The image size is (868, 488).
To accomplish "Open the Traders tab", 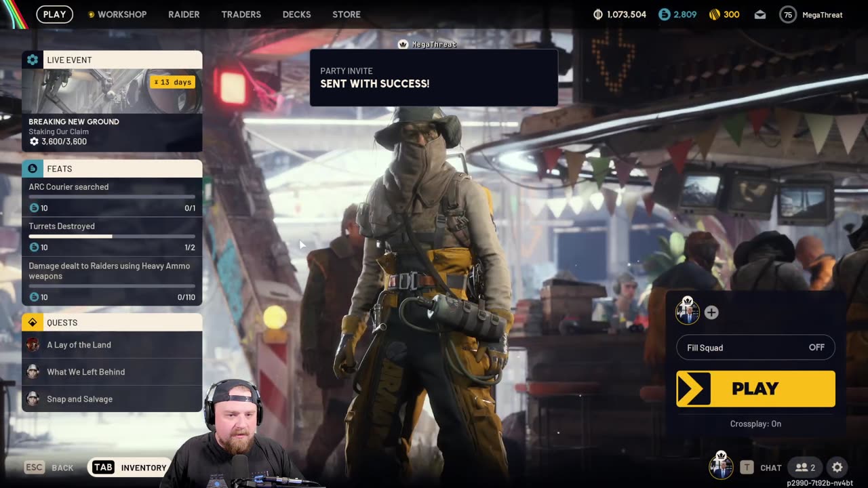I will [241, 14].
